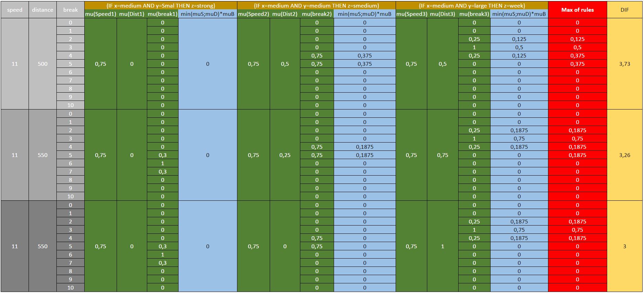
Task: Select the mu(break3) subheader cell
Action: pyautogui.click(x=474, y=14)
